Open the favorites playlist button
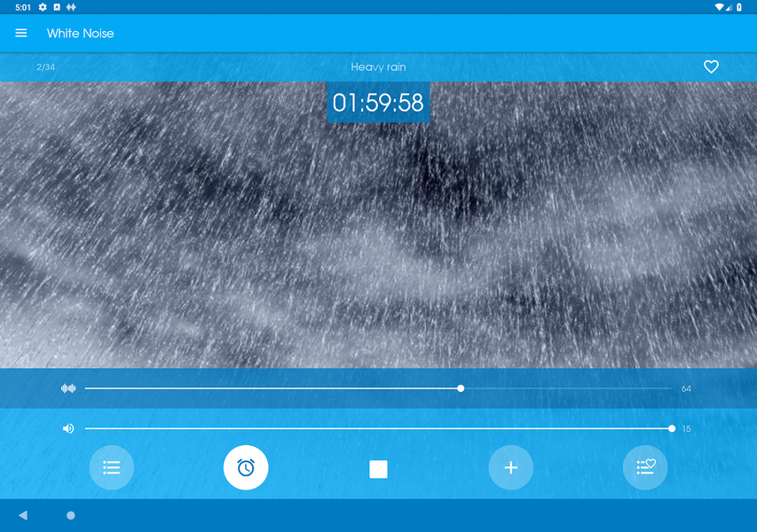 click(x=645, y=467)
